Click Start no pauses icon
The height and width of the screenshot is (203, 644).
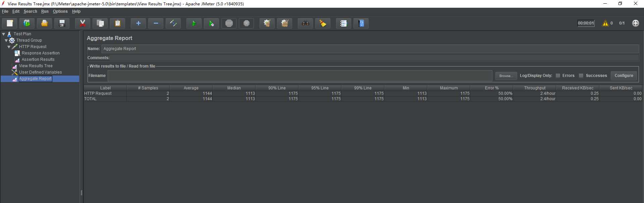pyautogui.click(x=211, y=23)
